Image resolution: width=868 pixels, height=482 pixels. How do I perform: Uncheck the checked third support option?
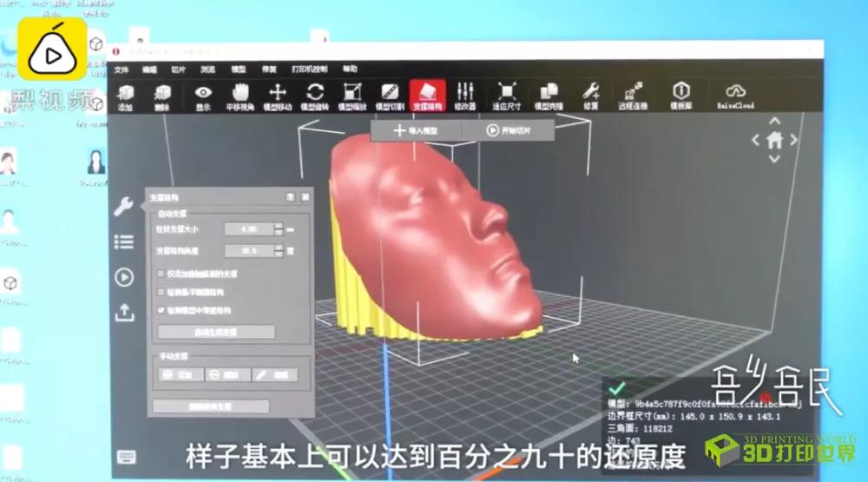[161, 310]
